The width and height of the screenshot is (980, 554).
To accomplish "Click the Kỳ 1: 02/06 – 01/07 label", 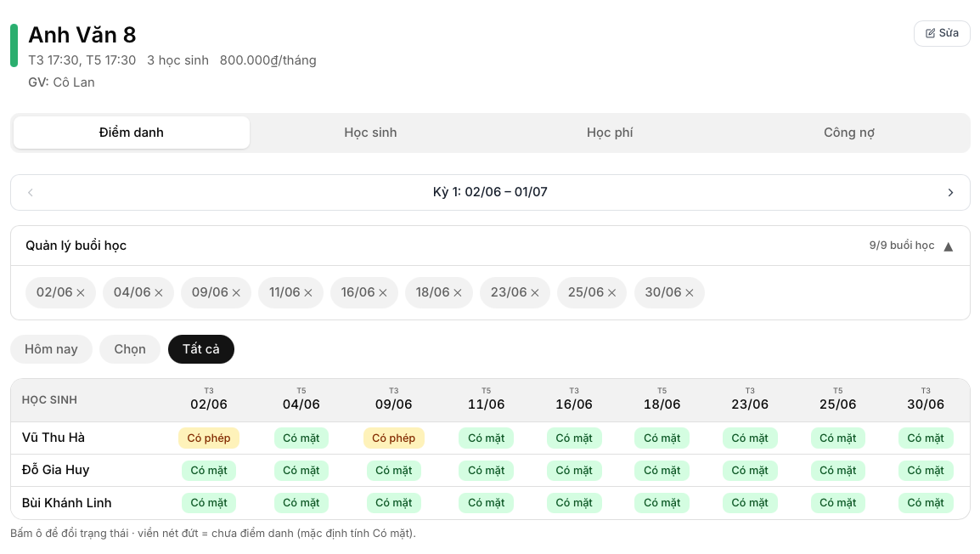I will click(490, 192).
